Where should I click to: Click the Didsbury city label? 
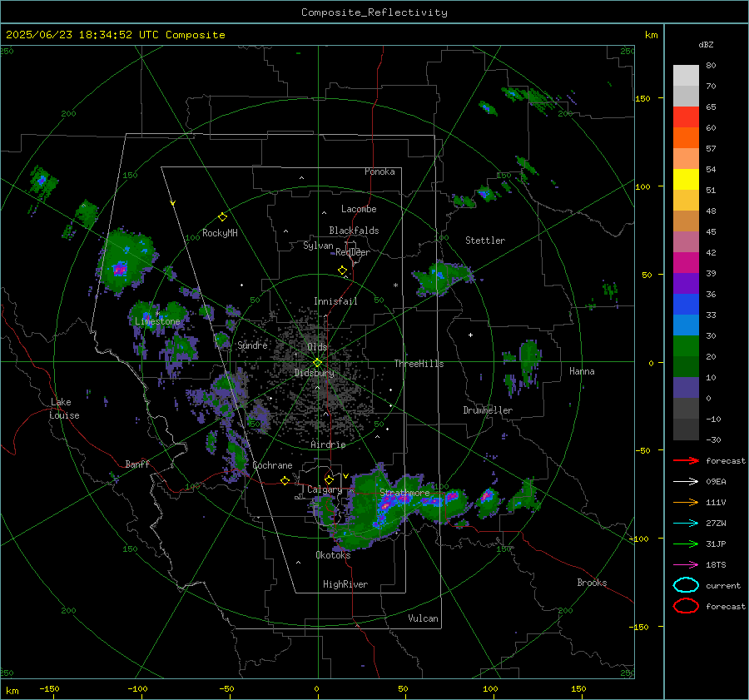[x=314, y=373]
